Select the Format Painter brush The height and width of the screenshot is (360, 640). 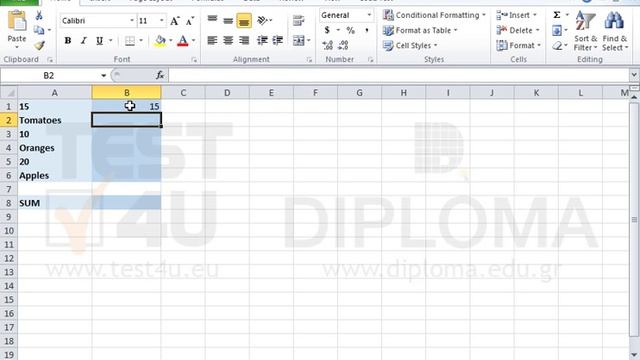39,45
